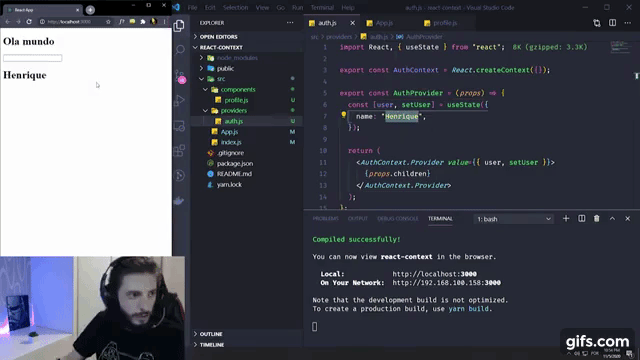Screen dimensions: 640x360
Task: Open the Run and Debug view
Action: (x=179, y=100)
